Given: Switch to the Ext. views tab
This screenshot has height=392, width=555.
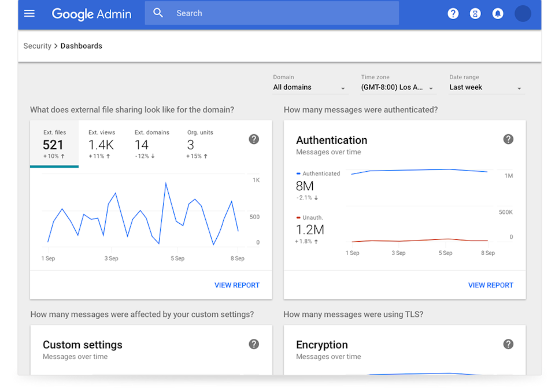Looking at the screenshot, I should tap(102, 145).
